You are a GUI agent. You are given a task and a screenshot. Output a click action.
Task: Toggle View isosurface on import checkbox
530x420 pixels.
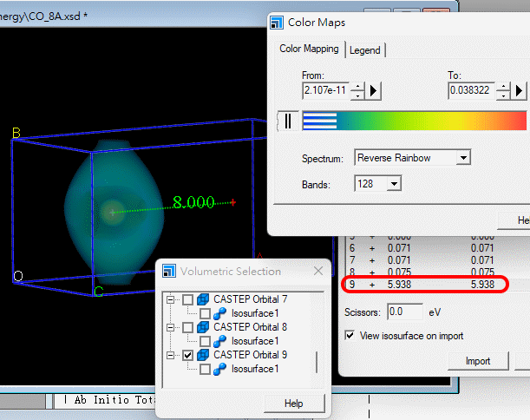click(x=350, y=335)
